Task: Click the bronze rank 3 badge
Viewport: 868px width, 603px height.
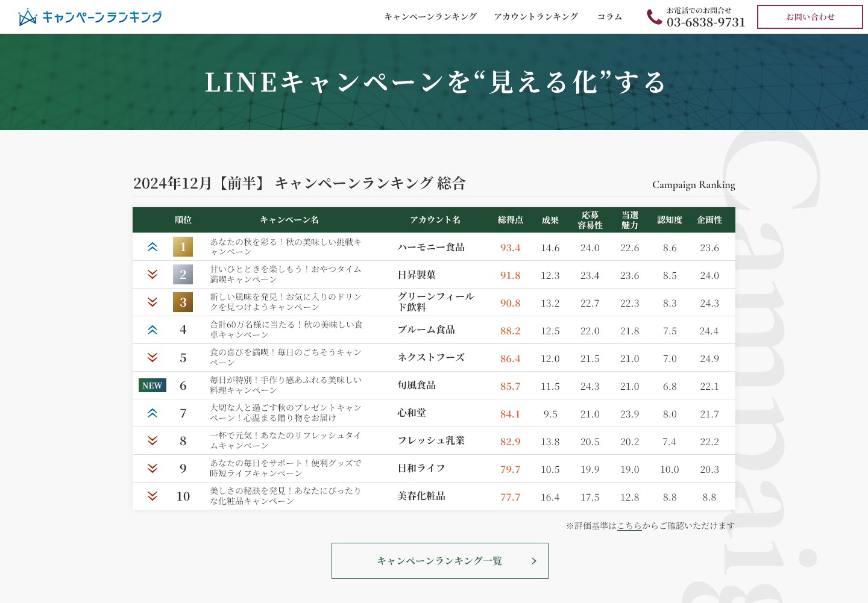Action: coord(183,302)
